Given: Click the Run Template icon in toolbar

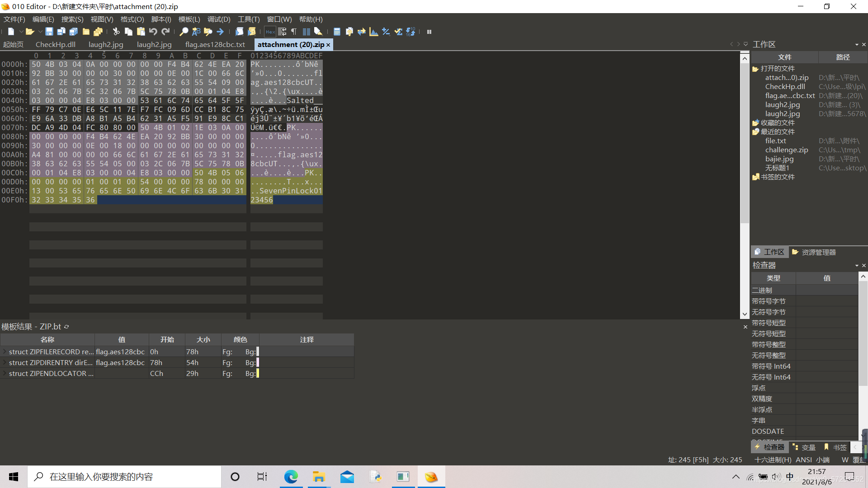Looking at the screenshot, I should [x=252, y=32].
